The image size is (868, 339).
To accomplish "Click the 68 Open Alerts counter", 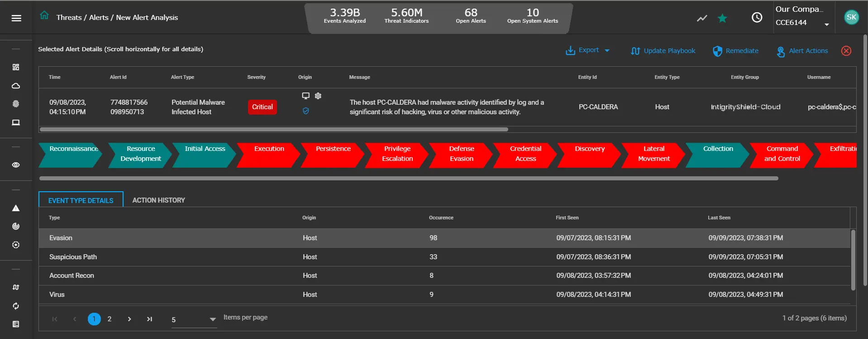I will (x=471, y=16).
